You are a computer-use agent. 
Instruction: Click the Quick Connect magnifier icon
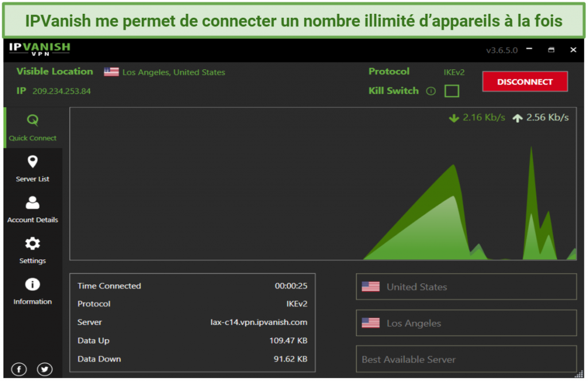(33, 120)
